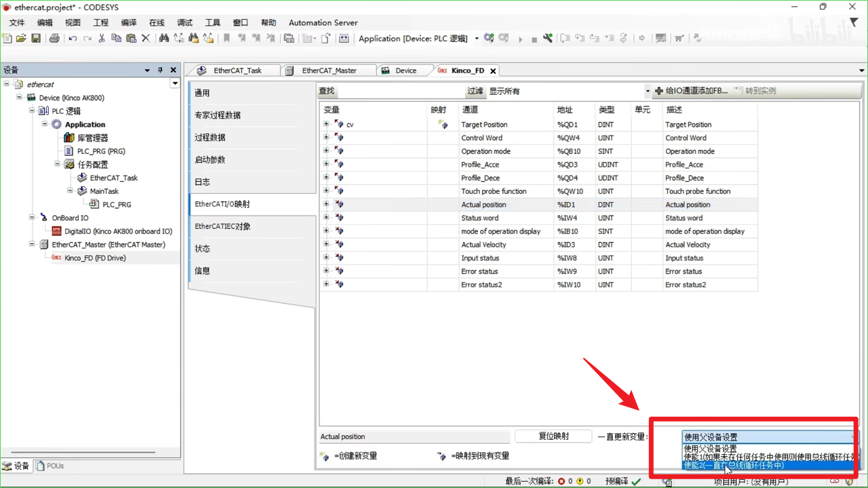Open the 编译 menu
The height and width of the screenshot is (488, 868).
click(129, 22)
